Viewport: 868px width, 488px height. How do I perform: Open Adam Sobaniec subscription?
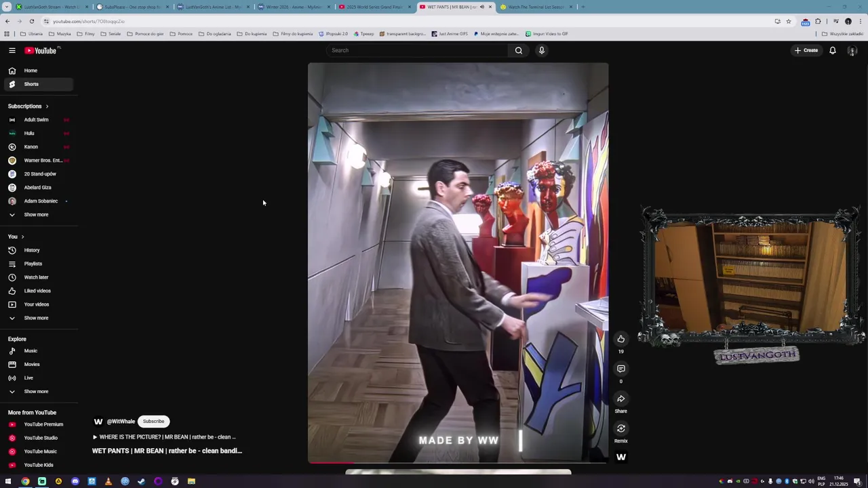(x=39, y=201)
